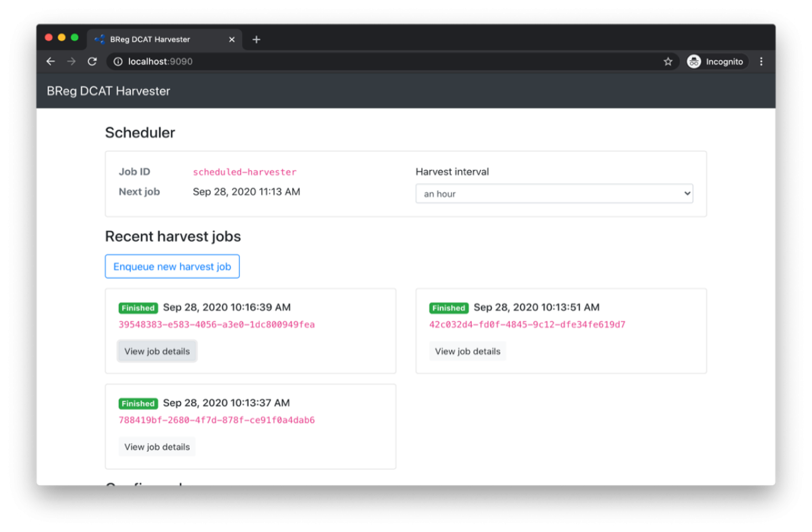Click the Recent harvest jobs heading
The image size is (812, 532).
(x=173, y=236)
